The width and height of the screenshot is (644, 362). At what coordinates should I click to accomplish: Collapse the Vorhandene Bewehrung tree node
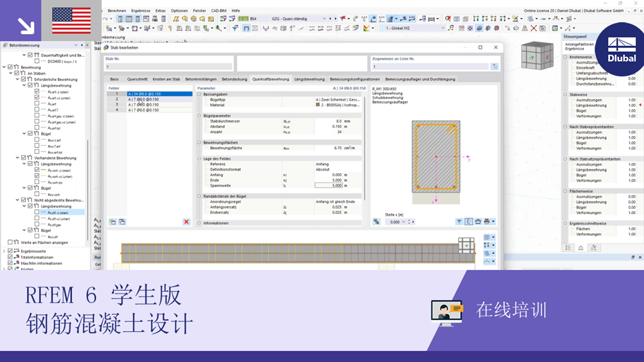coord(18,158)
